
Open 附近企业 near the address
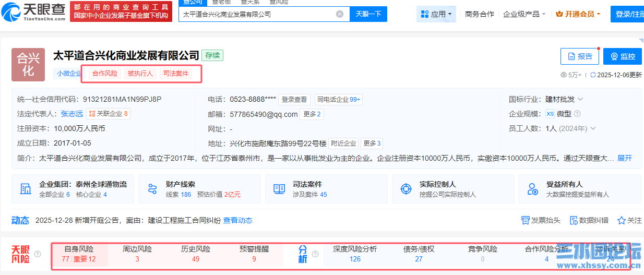coord(343,144)
